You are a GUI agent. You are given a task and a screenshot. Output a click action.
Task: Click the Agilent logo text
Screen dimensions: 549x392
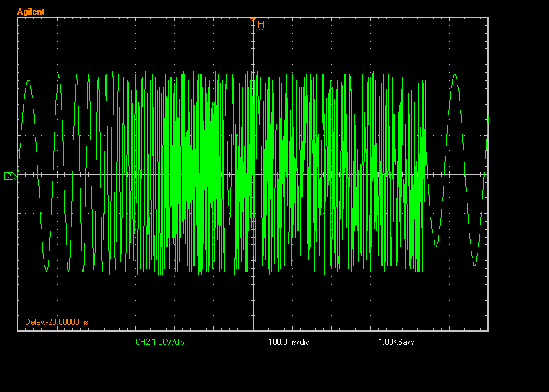tap(31, 12)
